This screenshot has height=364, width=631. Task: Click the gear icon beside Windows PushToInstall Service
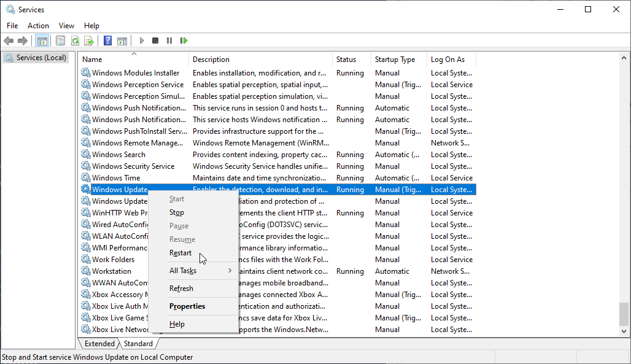(86, 131)
